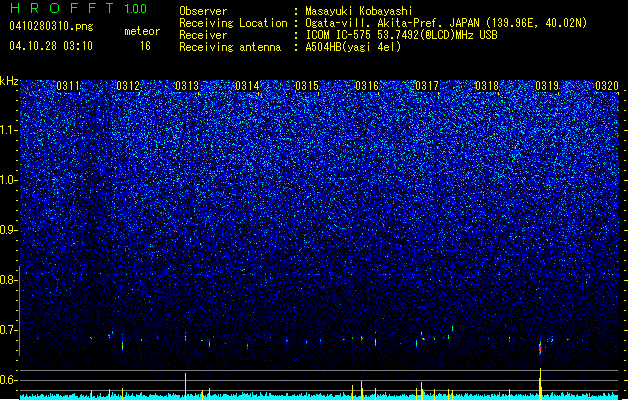The width and height of the screenshot is (629, 400).
Task: Click the Receiving Location label
Action: (x=233, y=23)
